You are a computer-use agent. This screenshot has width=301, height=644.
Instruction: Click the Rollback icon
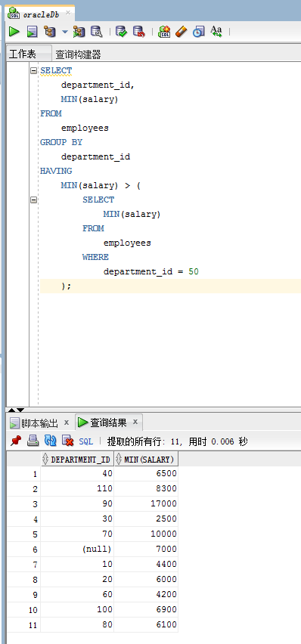139,32
